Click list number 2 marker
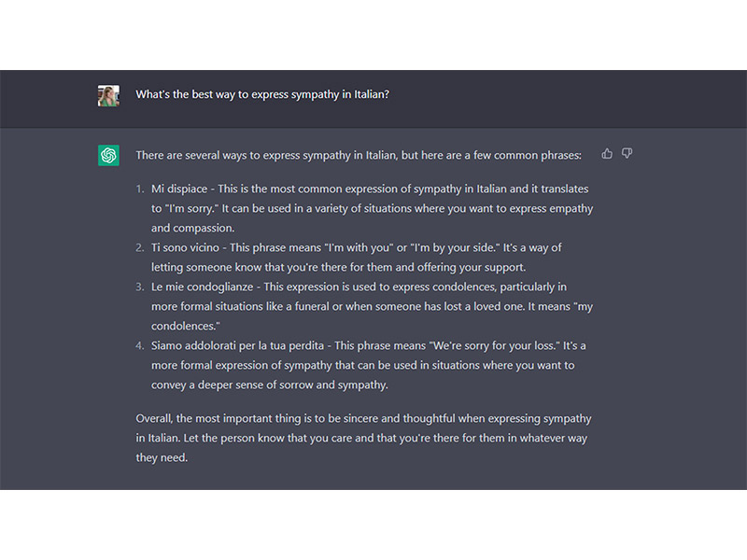Viewport: 747px width, 560px height. (139, 247)
